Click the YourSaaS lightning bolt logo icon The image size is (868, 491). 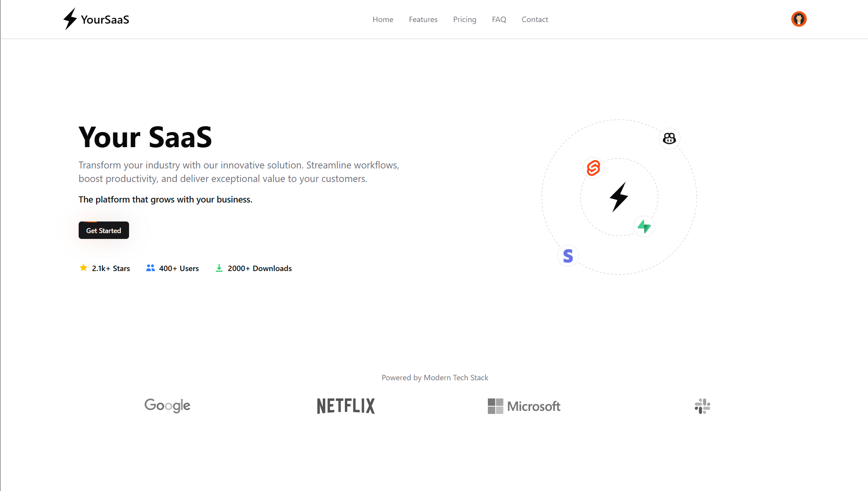tap(70, 19)
